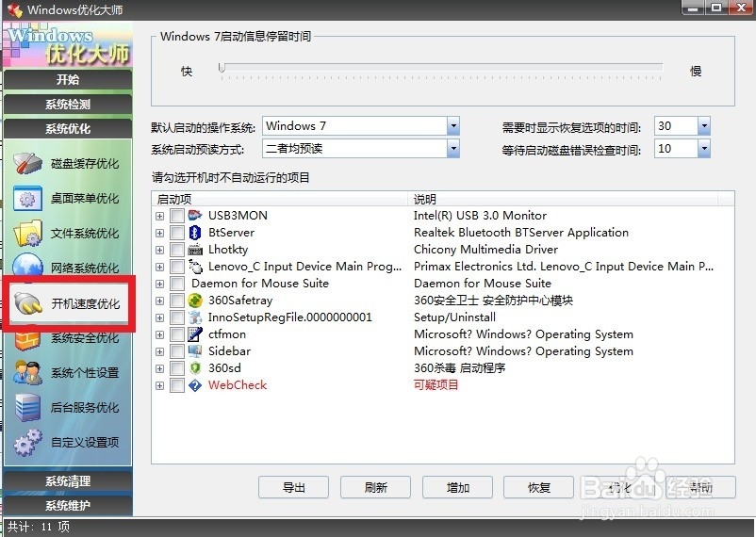Open the 系统维护 sidebar section
This screenshot has height=537, width=756.
(68, 505)
